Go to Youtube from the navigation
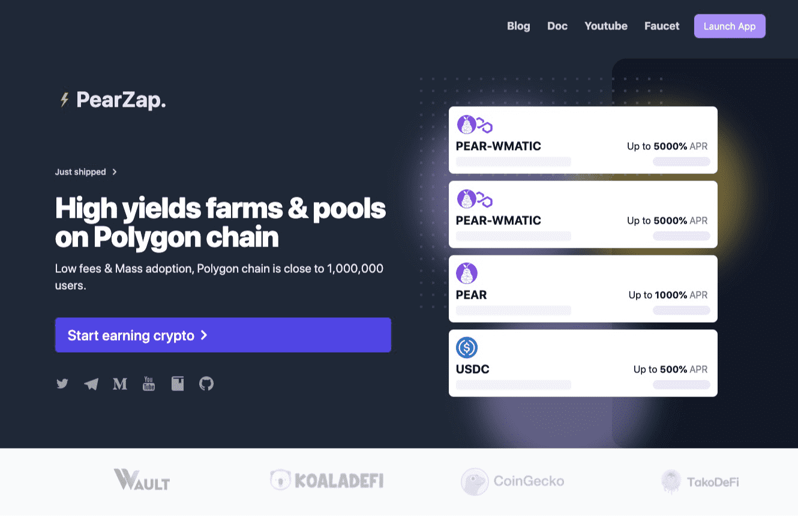 coord(606,26)
